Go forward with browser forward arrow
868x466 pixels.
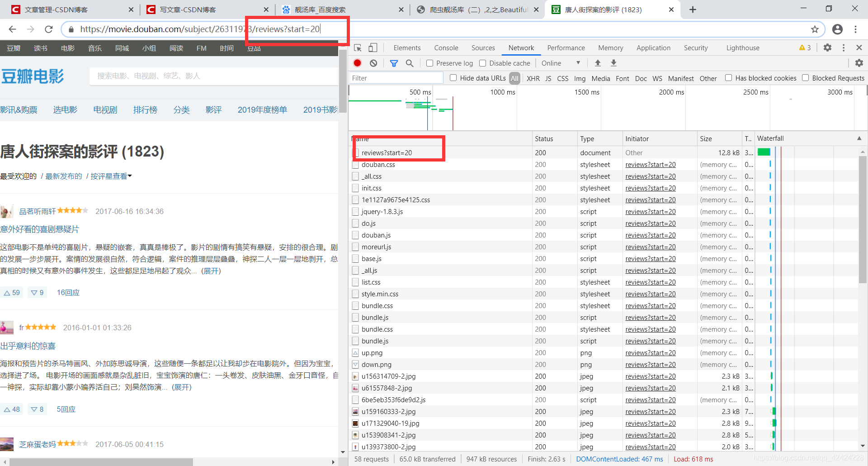(30, 29)
